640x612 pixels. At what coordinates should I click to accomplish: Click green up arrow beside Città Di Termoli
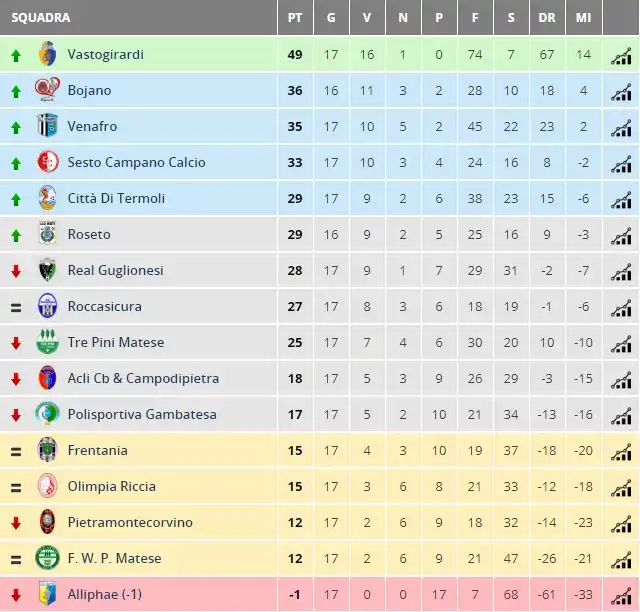(16, 200)
